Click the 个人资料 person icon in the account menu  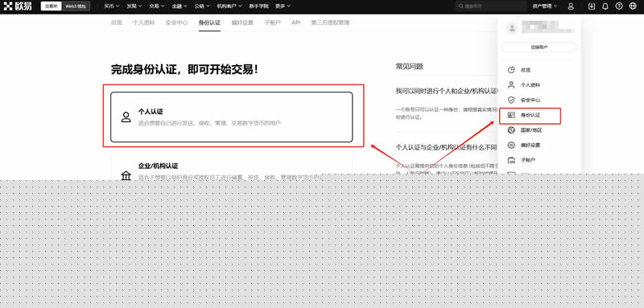click(x=511, y=85)
